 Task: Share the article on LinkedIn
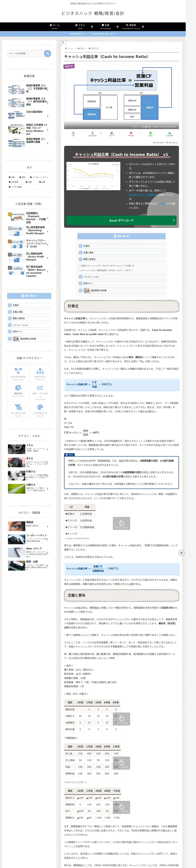pos(170,134)
